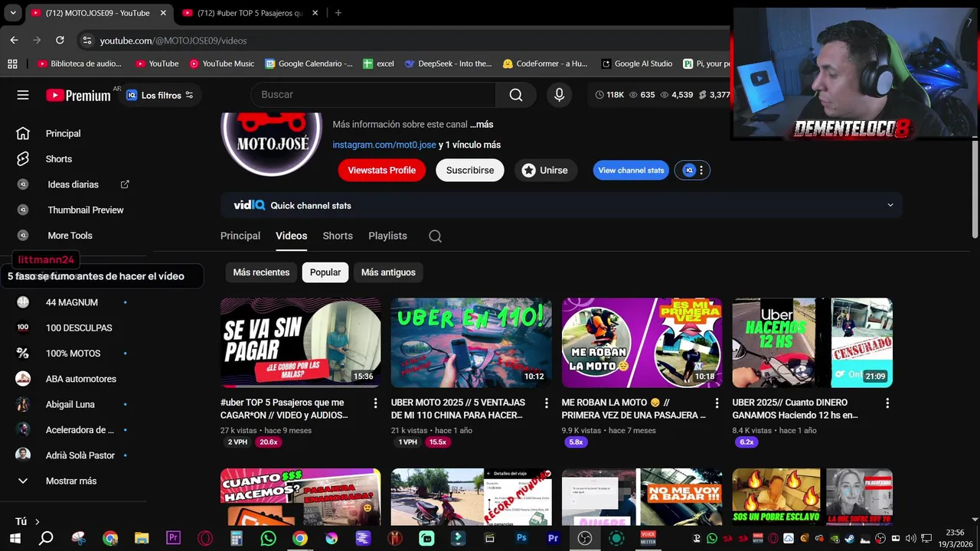The image size is (980, 551).
Task: Click View channel stats button
Action: (631, 171)
